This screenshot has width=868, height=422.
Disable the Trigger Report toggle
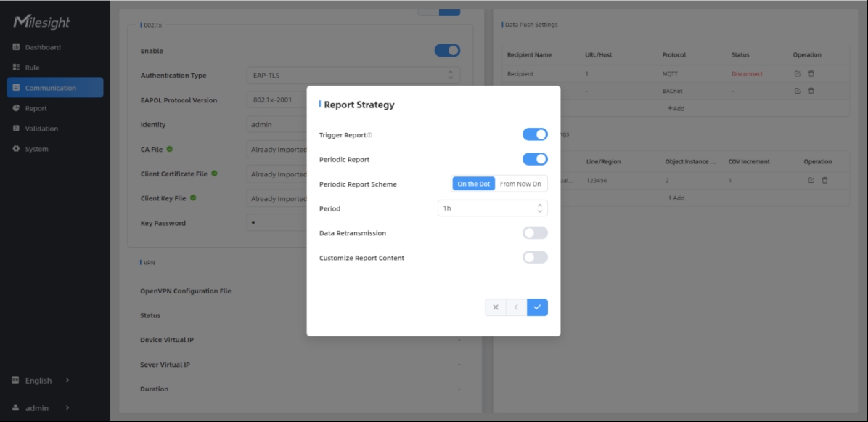click(535, 134)
